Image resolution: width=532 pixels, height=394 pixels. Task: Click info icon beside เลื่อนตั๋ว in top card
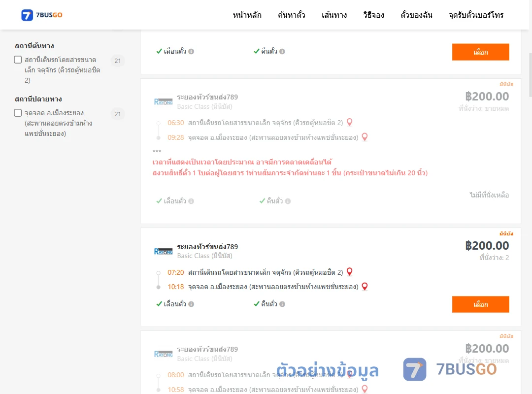coord(191,52)
